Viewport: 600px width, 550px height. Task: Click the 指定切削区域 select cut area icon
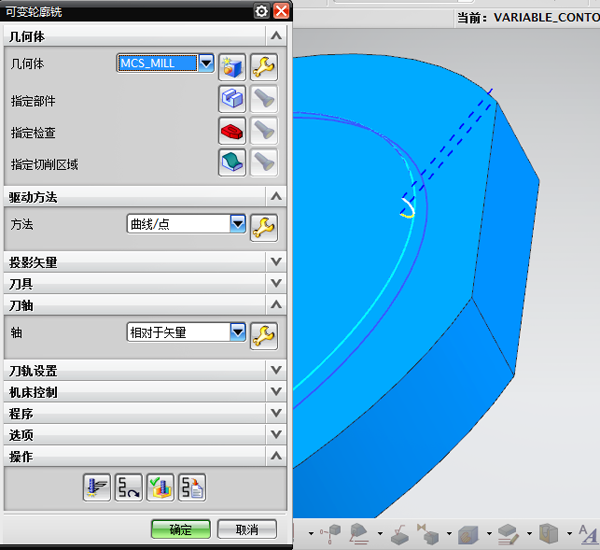[x=232, y=162]
